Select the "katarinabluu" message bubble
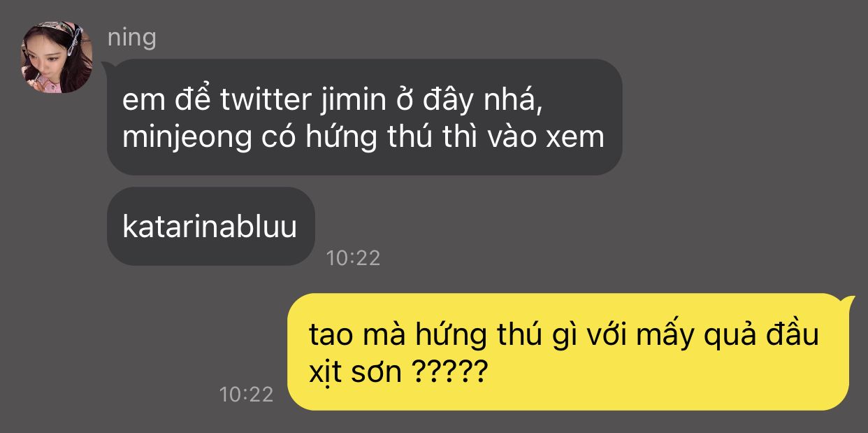 click(x=210, y=226)
